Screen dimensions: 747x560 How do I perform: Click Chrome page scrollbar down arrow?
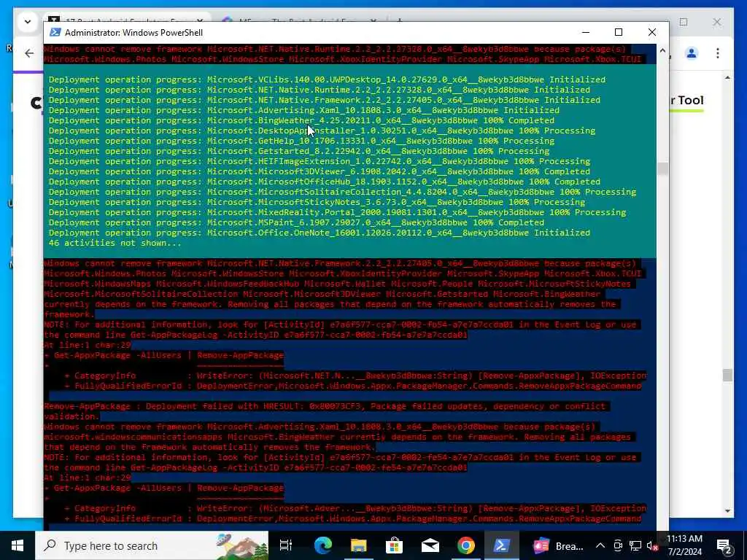727,511
